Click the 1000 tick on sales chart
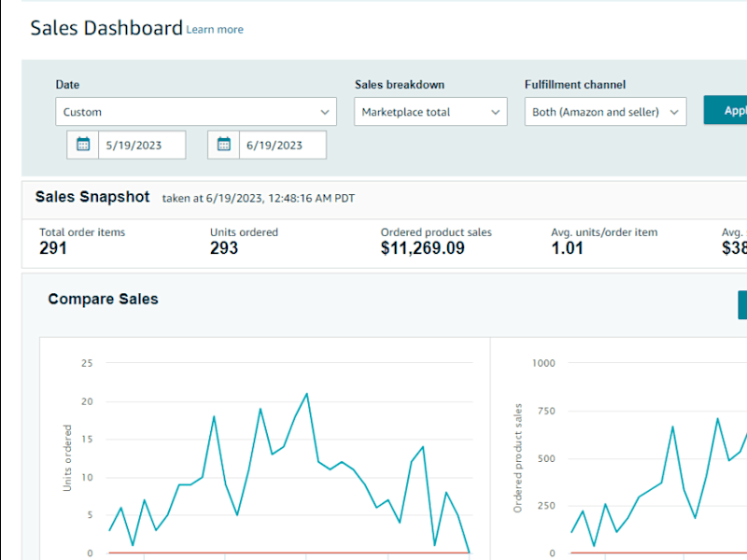 point(543,363)
